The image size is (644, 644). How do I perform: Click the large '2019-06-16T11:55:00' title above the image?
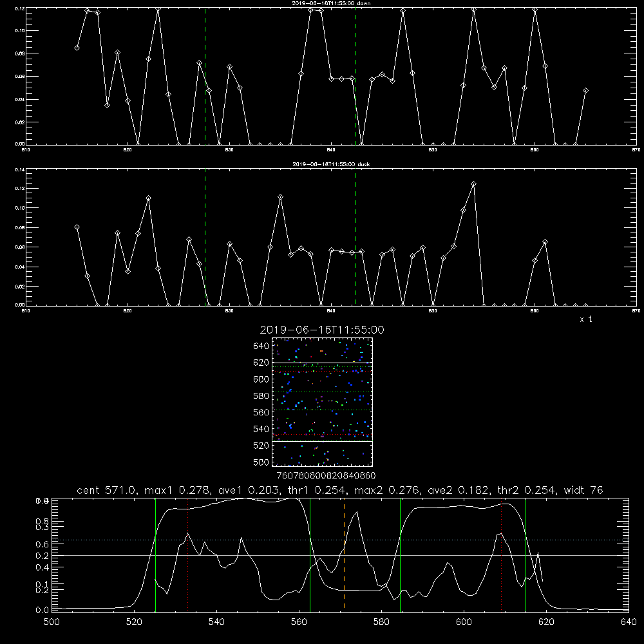coord(322,330)
